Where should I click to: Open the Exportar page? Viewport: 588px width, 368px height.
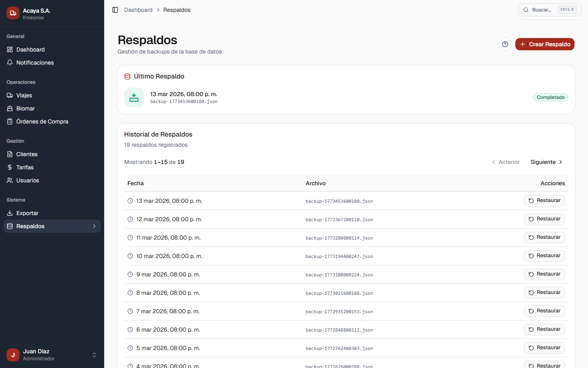27,213
